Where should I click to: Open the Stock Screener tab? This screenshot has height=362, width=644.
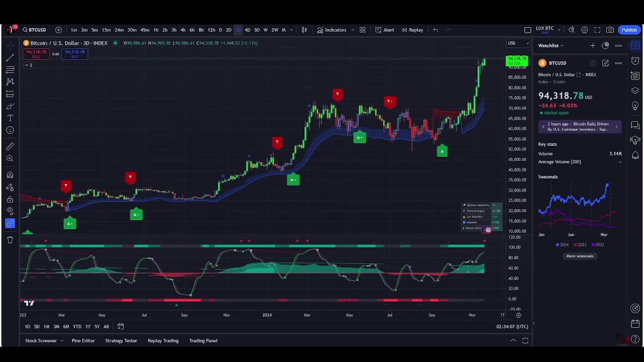[41, 341]
